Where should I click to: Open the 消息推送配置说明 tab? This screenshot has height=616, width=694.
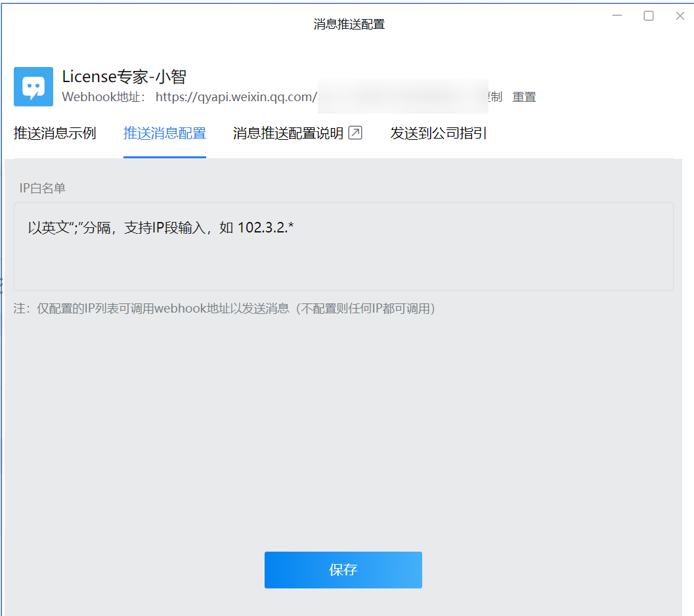click(x=288, y=133)
